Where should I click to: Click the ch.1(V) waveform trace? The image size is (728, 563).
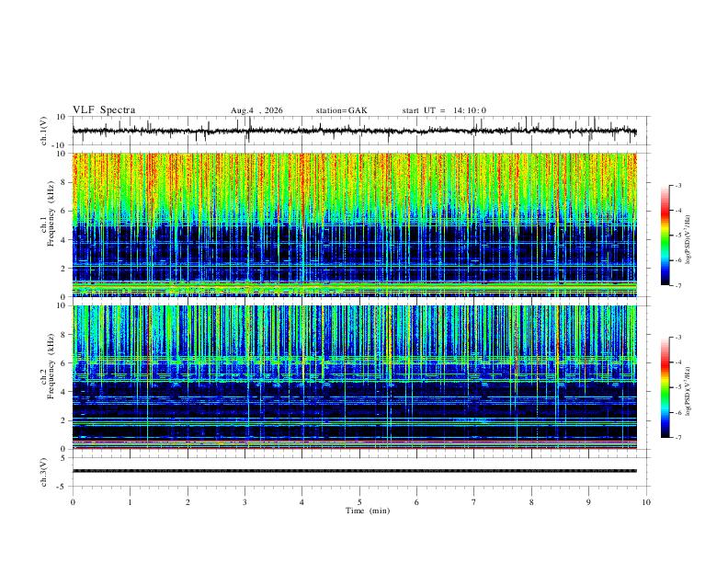[x=354, y=131]
